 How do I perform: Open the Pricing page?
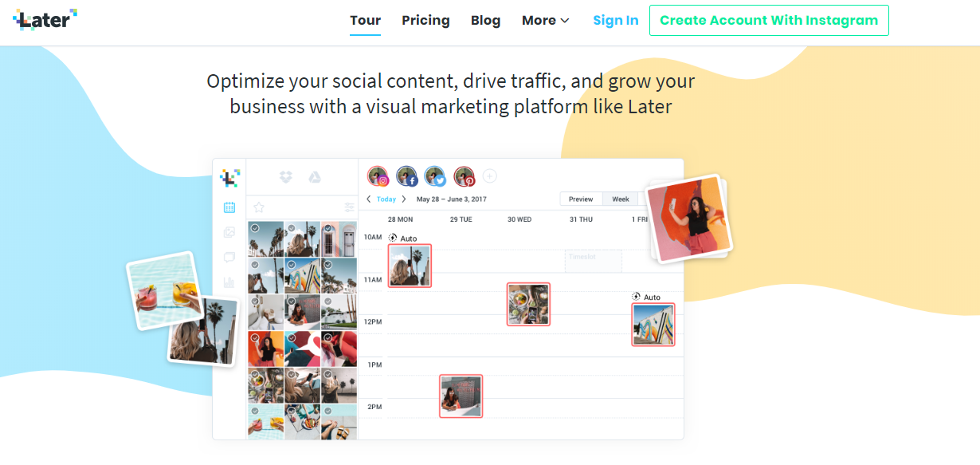click(425, 21)
